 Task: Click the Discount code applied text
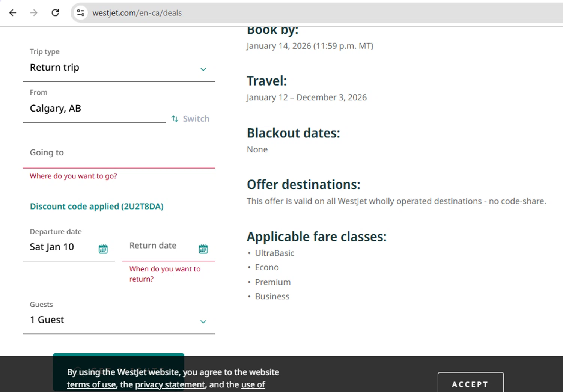click(96, 207)
